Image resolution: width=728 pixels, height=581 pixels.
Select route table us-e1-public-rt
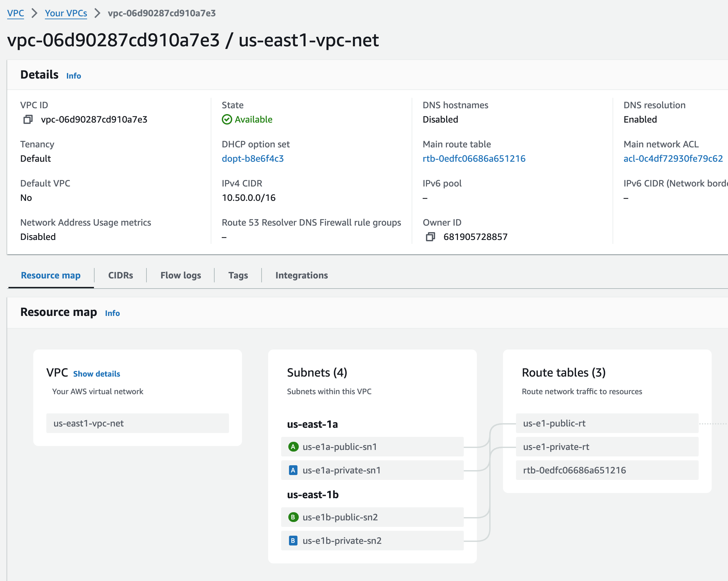tap(607, 423)
